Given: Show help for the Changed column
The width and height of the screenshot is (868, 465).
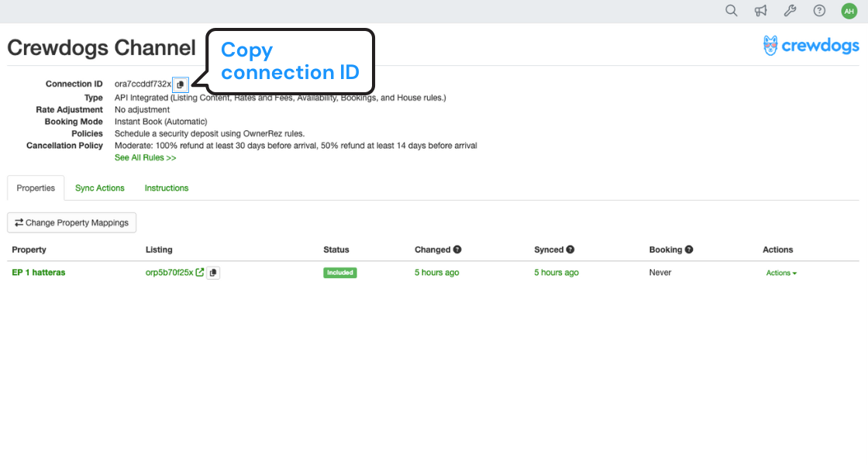Looking at the screenshot, I should point(457,250).
